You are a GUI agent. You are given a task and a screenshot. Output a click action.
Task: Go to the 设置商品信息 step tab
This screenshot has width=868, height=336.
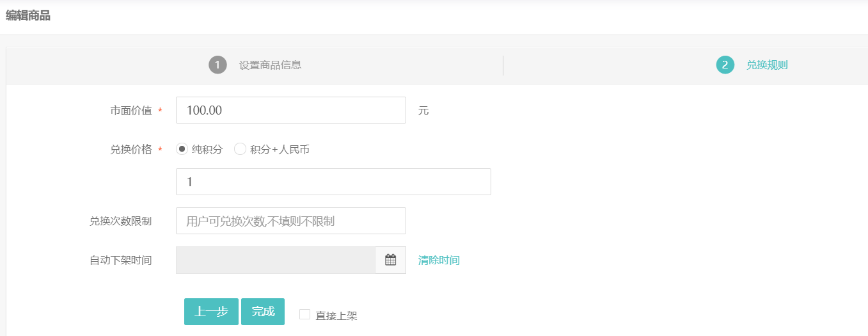click(270, 65)
